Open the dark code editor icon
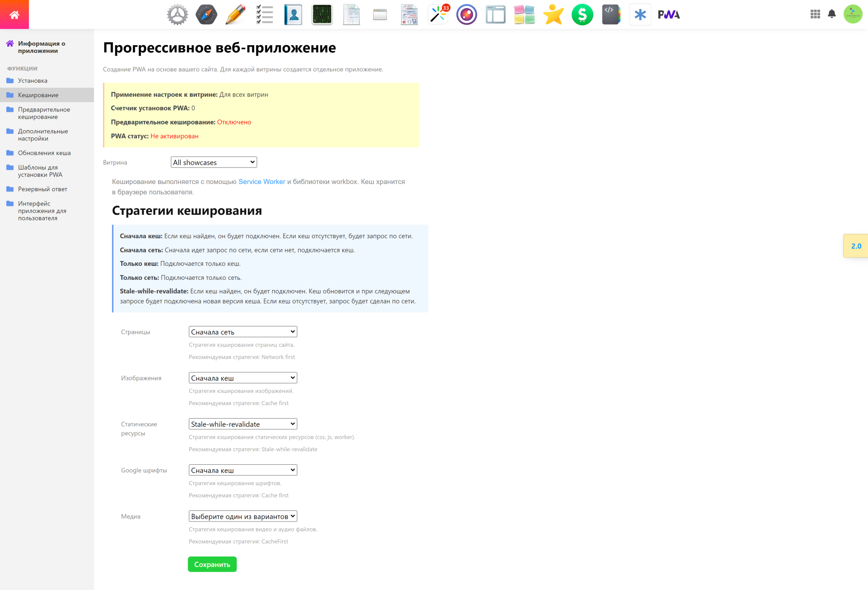 click(x=611, y=14)
